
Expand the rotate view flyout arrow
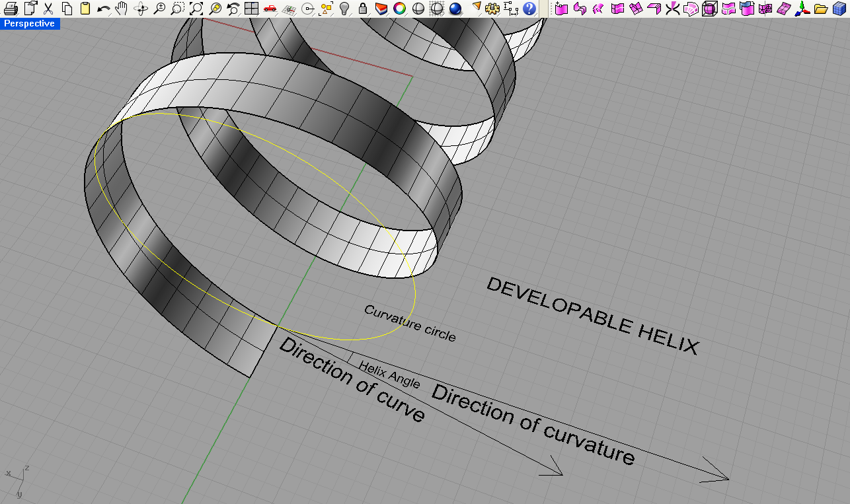click(148, 14)
